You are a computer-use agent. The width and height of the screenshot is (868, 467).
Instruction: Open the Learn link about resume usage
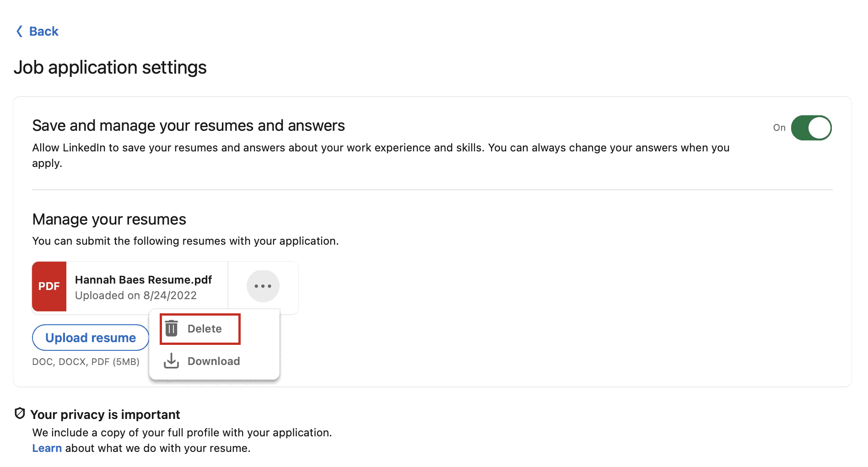pos(47,448)
